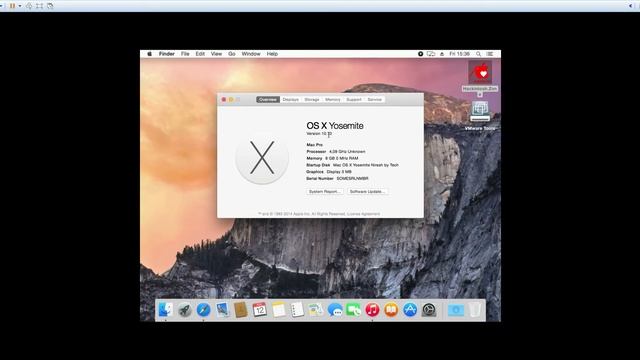Open the License Agreement link

click(363, 214)
